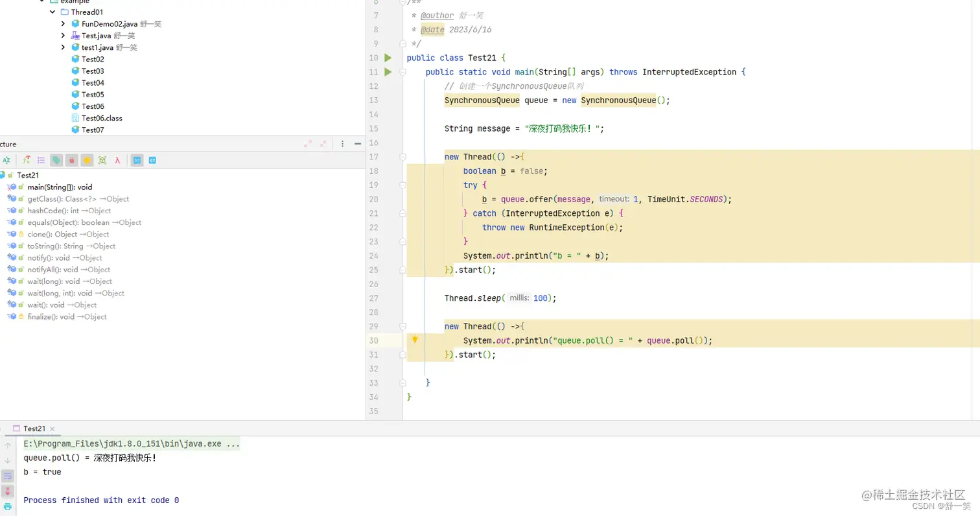Select equals(Object): boolean entry in Structure
The image size is (980, 516).
(x=84, y=222)
